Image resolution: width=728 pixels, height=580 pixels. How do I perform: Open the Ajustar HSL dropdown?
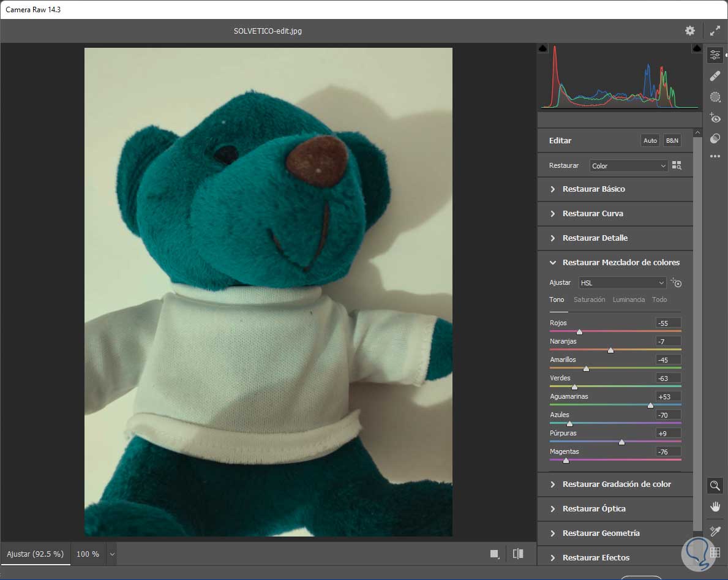click(622, 283)
